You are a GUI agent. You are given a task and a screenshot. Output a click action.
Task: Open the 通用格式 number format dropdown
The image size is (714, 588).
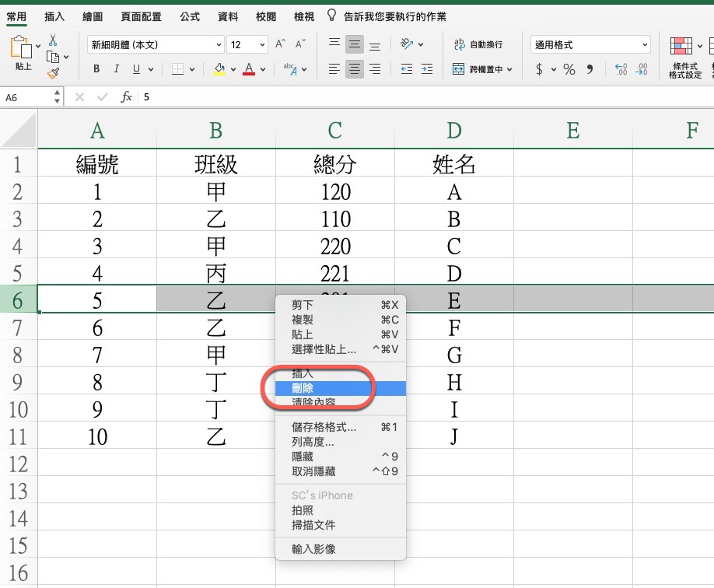(590, 45)
